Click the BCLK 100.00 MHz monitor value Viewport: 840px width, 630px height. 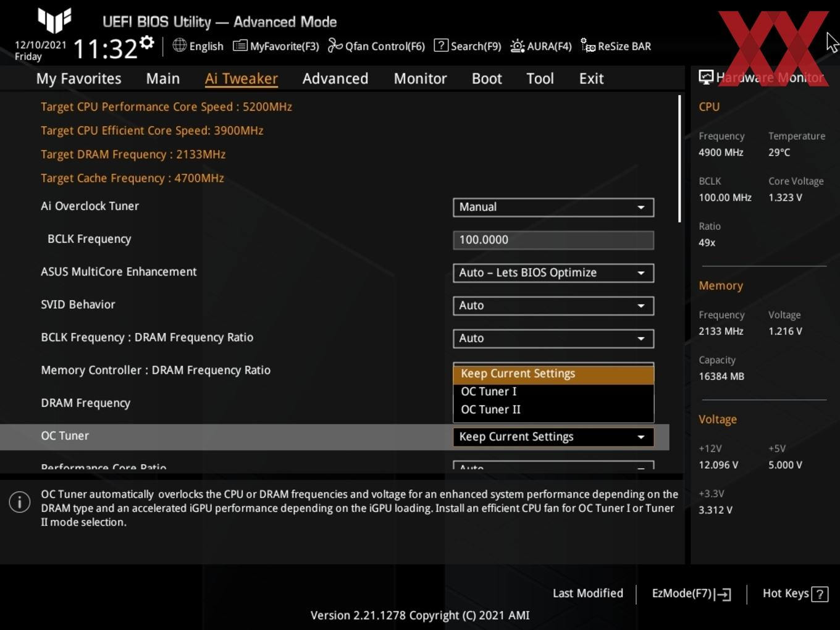click(x=725, y=198)
